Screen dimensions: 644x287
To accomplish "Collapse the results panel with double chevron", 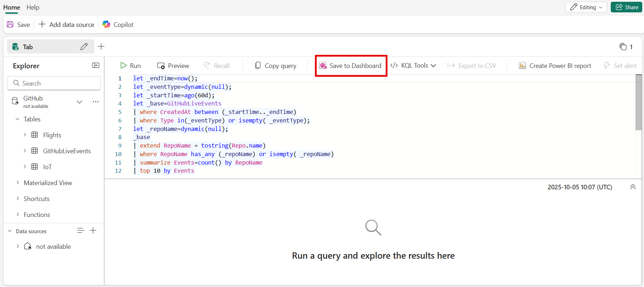I will pyautogui.click(x=633, y=187).
